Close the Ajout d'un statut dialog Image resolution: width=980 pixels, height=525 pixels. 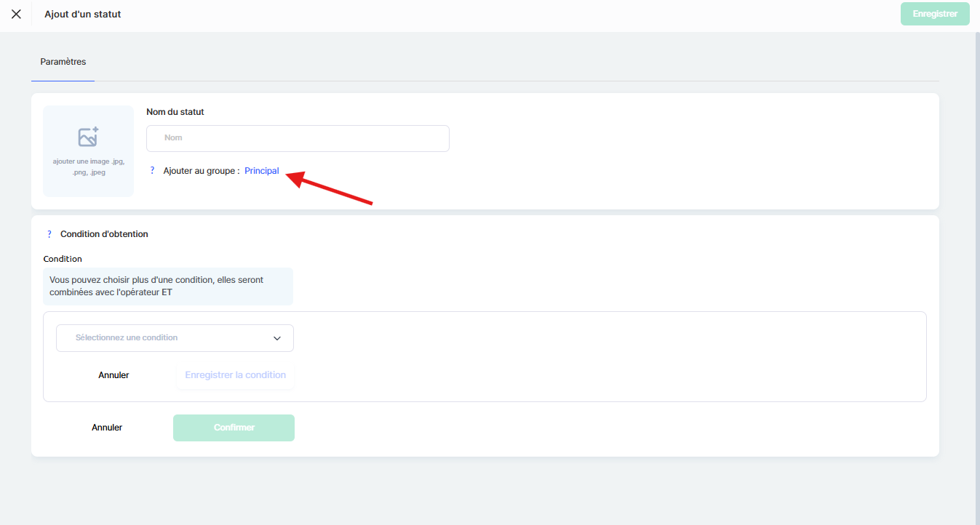coord(16,14)
